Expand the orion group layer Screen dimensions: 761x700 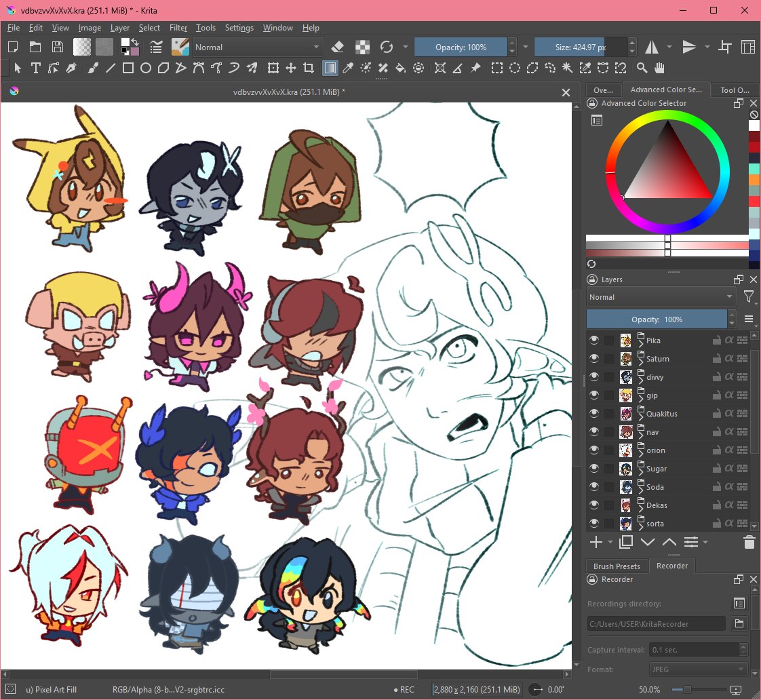point(641,453)
